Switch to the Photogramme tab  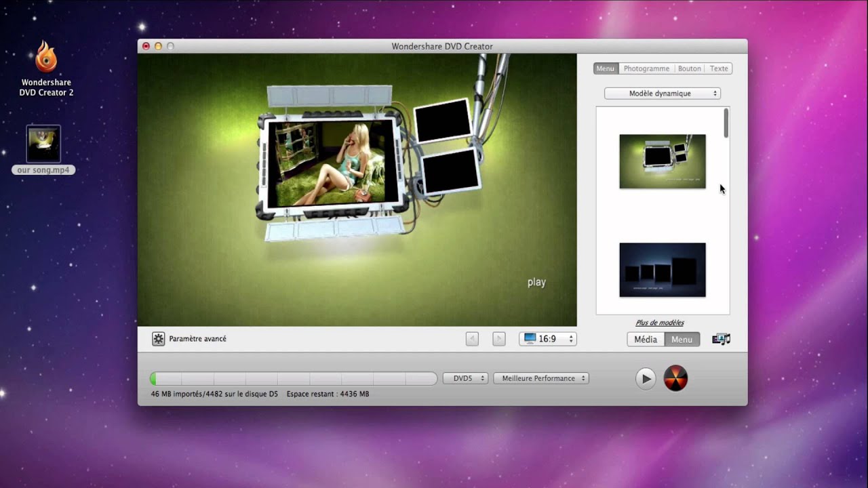(646, 68)
